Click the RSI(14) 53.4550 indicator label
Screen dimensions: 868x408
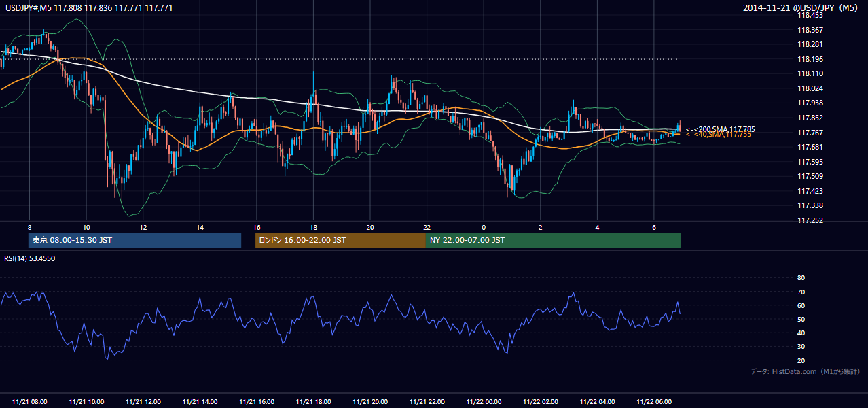31,258
